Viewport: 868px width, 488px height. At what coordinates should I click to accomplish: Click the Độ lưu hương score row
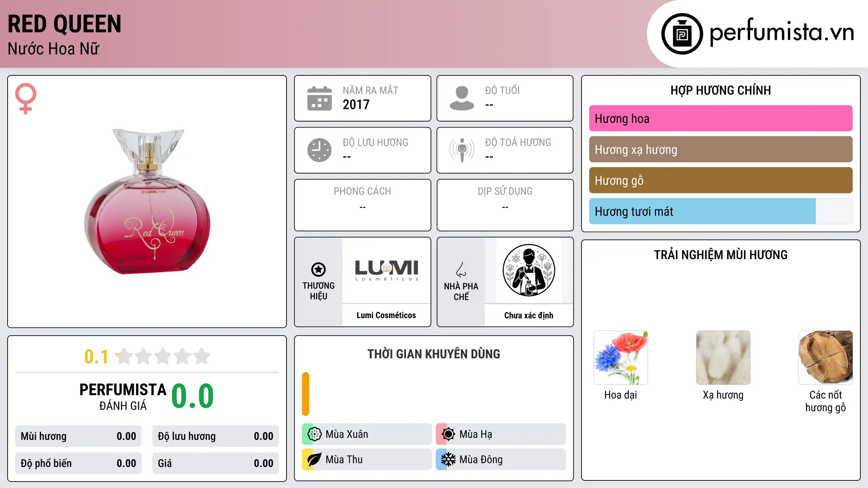[x=216, y=436]
